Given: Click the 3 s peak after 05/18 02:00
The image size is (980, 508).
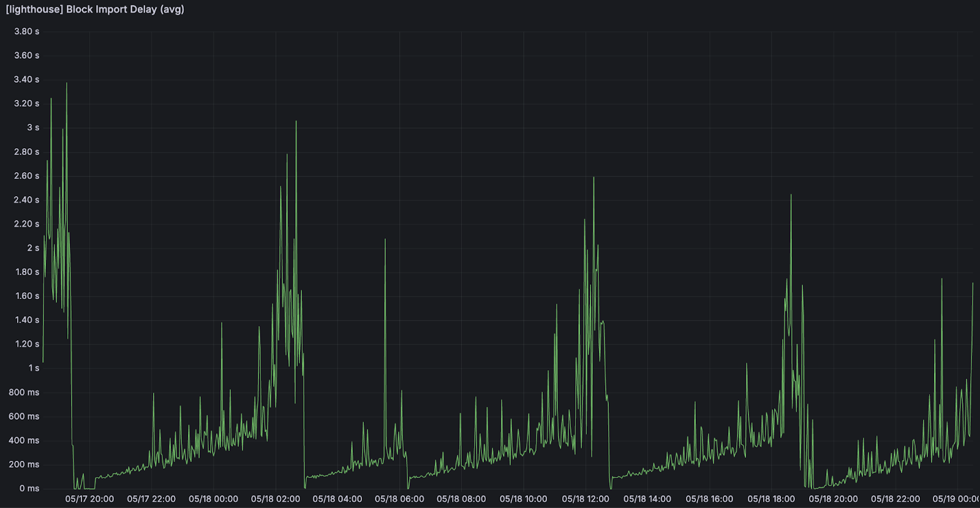Looking at the screenshot, I should [296, 122].
